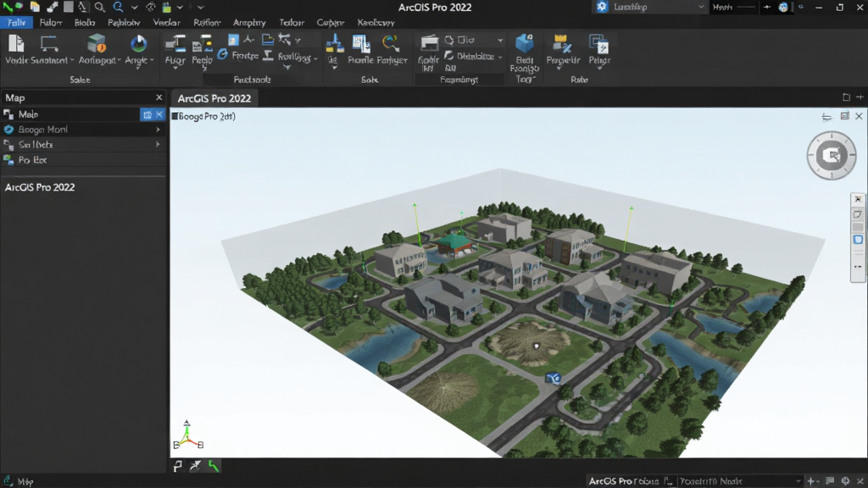This screenshot has width=868, height=488.
Task: Click the blue 3D box feature icon
Action: [x=524, y=43]
